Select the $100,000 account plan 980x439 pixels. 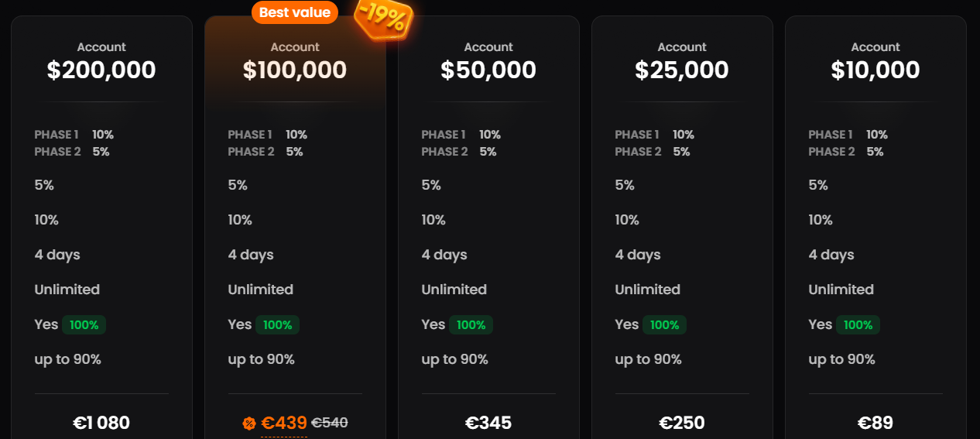pyautogui.click(x=295, y=70)
